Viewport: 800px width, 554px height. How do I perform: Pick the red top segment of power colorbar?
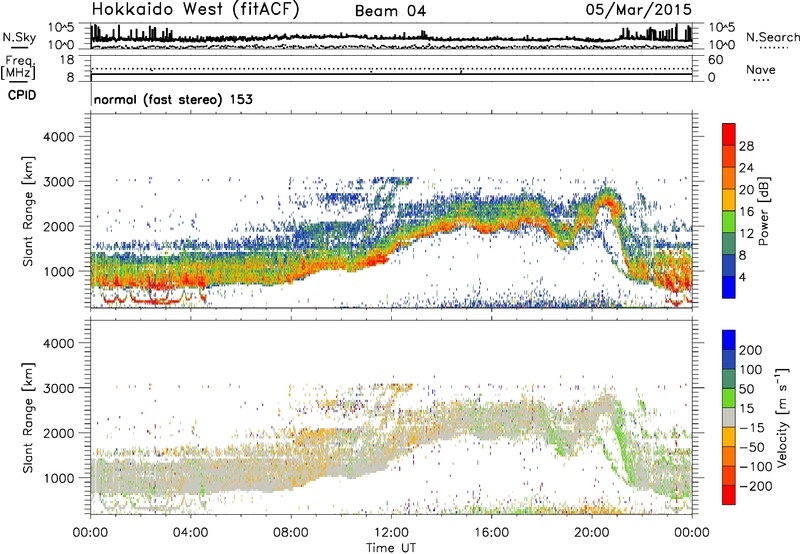[x=729, y=135]
